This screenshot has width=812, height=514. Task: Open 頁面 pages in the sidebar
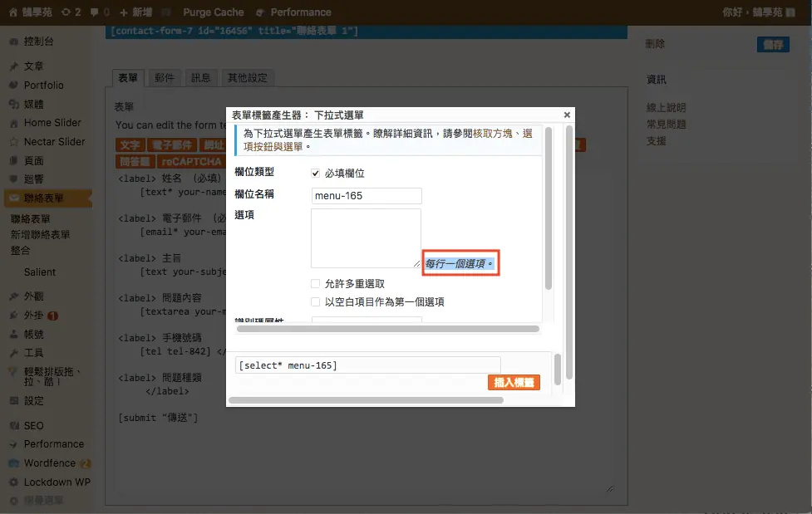tap(34, 161)
